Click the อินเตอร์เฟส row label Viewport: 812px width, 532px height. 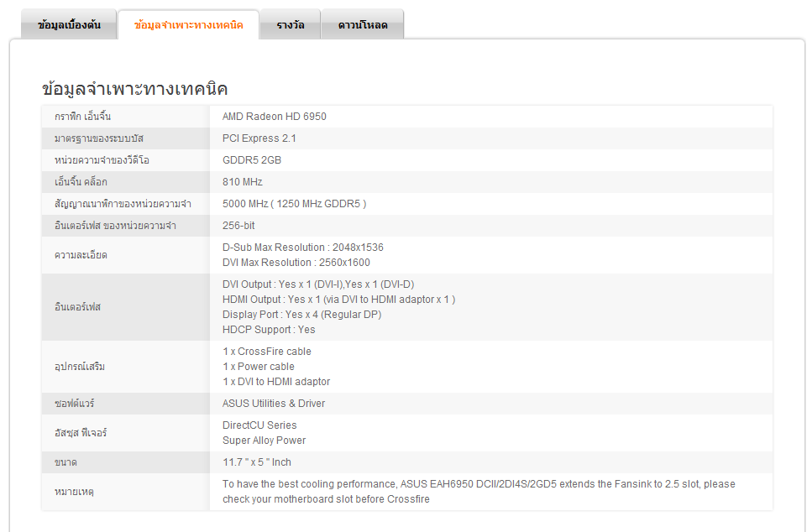pos(78,307)
